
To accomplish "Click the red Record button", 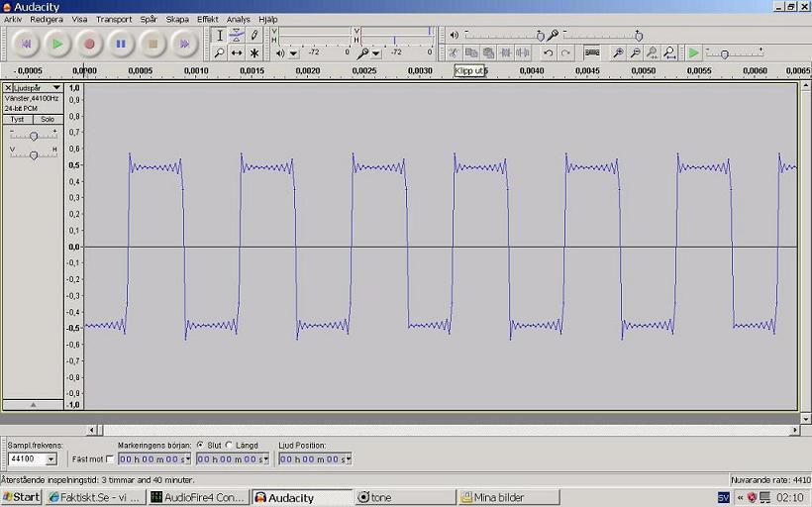I will pyautogui.click(x=89, y=44).
